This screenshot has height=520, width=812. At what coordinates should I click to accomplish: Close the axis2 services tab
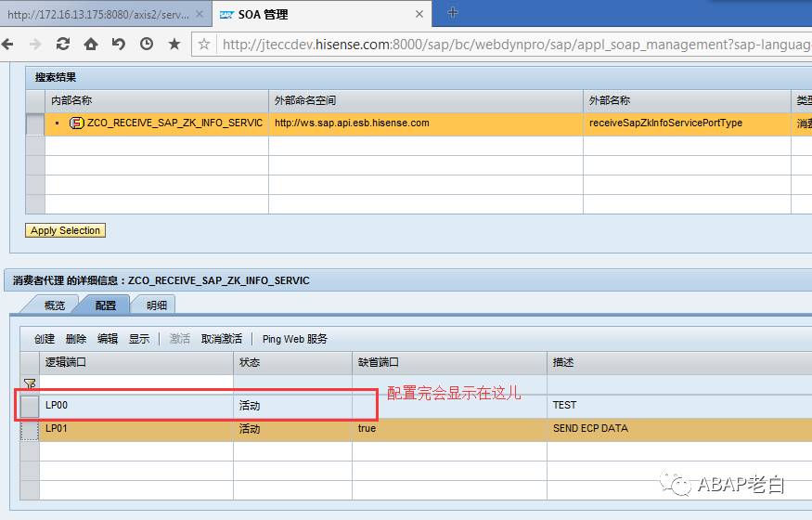point(200,15)
